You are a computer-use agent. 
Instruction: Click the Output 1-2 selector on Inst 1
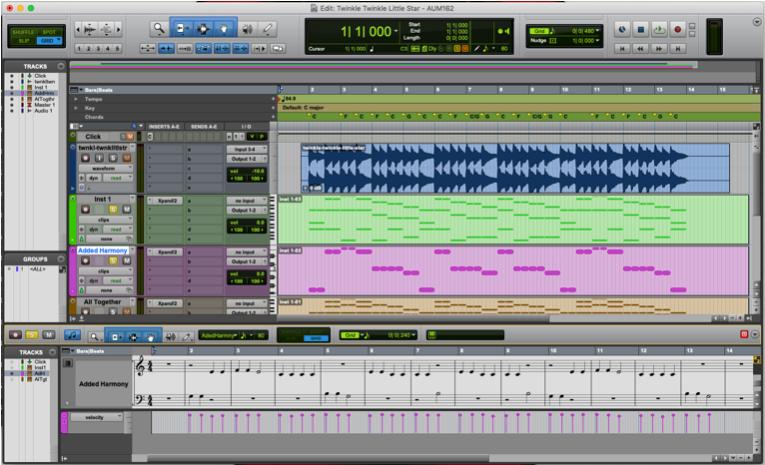(x=247, y=210)
